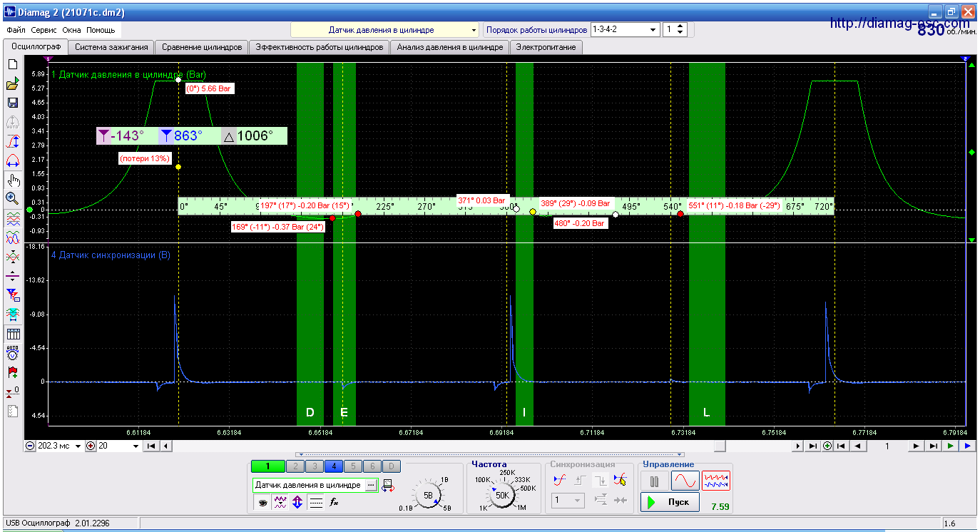Click the blue play button at the far right end of the navigation bar
The width and height of the screenshot is (980, 532).
click(967, 446)
